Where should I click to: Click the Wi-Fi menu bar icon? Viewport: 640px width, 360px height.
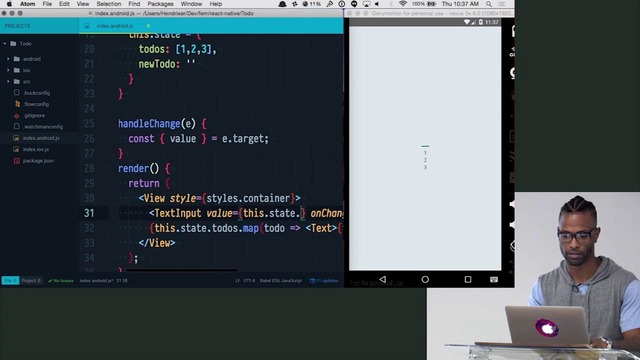(402, 4)
